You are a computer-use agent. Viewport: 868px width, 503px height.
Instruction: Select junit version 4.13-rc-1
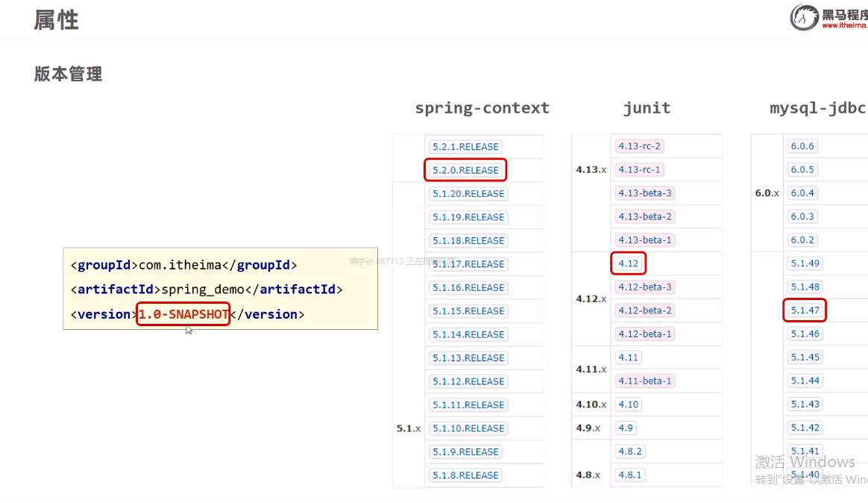[x=639, y=169]
